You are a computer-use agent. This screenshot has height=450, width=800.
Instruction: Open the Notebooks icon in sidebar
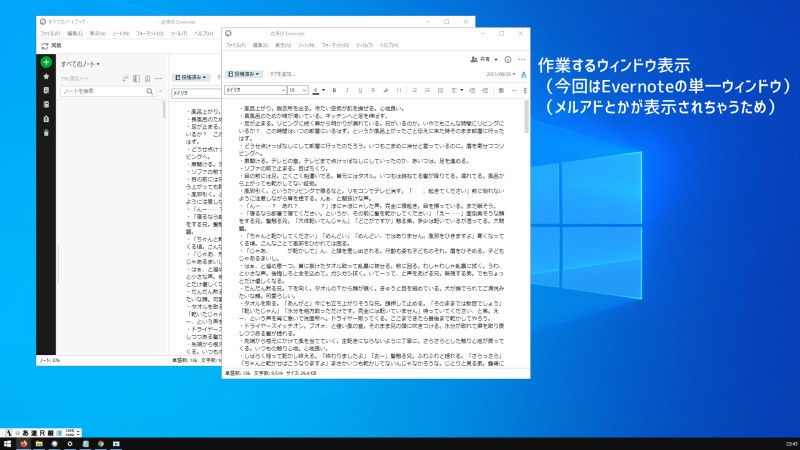(46, 105)
